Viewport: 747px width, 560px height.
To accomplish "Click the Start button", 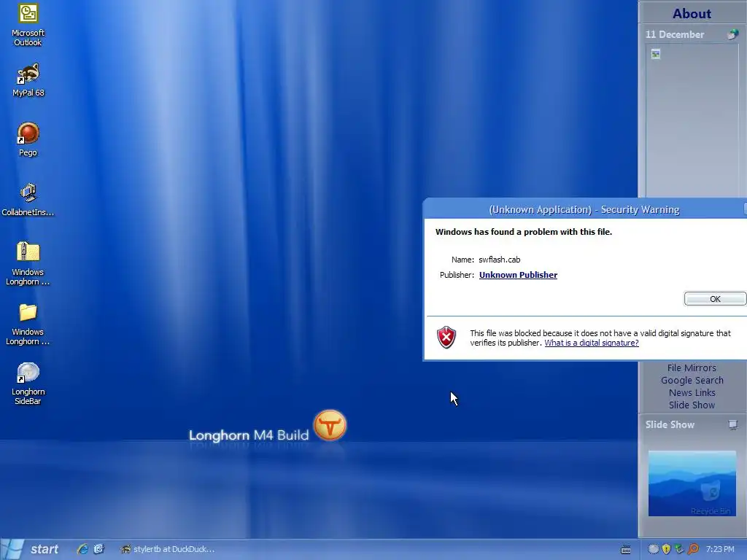I will point(31,549).
